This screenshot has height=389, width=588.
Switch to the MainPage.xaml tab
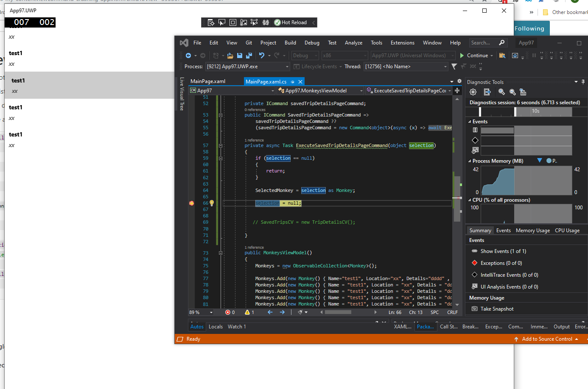(208, 81)
